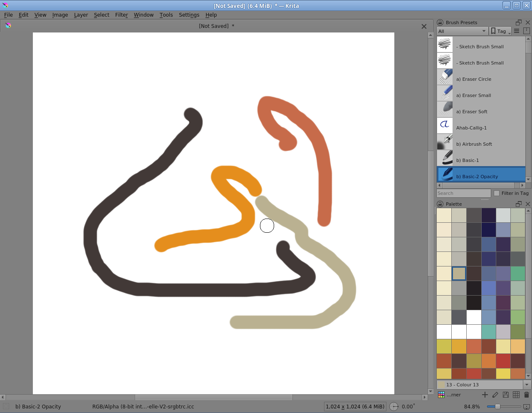Open the Brush Presets view options menu icon
This screenshot has width=532, height=413.
tap(517, 31)
